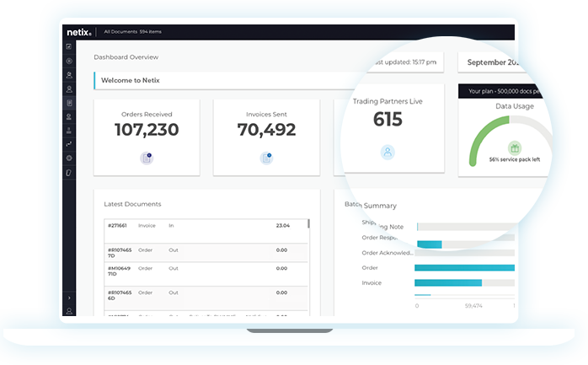Click the Welcome to Netix banner
The height and width of the screenshot is (365, 588).
coord(225,80)
